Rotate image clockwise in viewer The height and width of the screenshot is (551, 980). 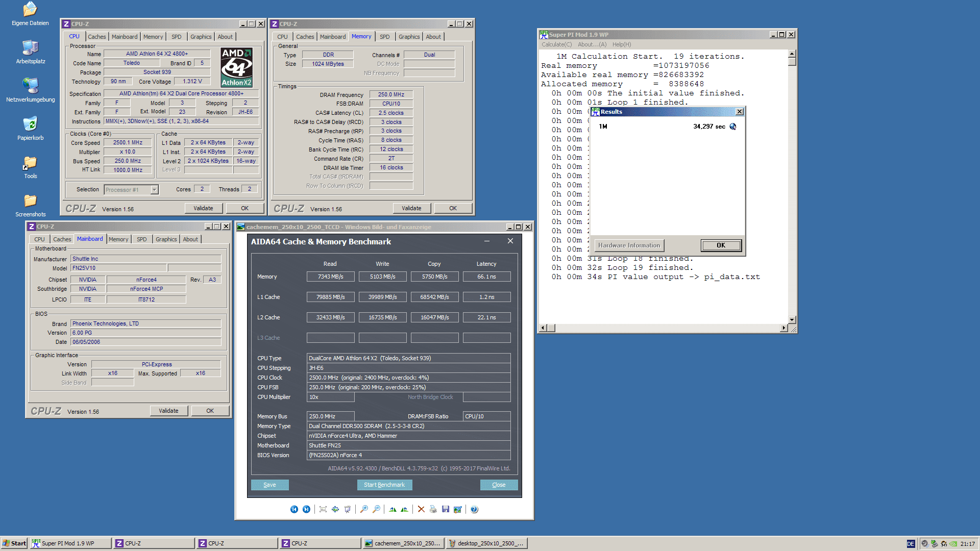393,509
